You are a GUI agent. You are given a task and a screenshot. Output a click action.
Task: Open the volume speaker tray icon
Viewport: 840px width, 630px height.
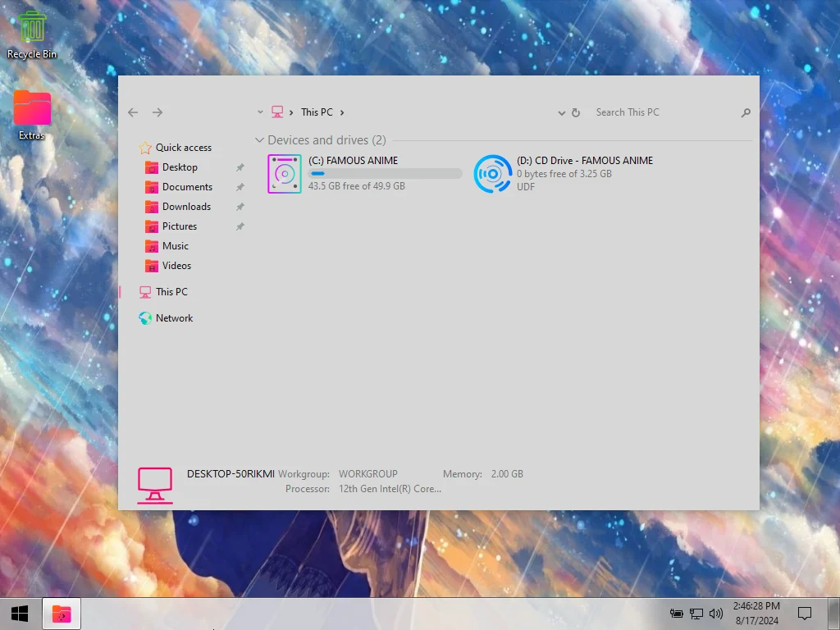[x=716, y=614]
